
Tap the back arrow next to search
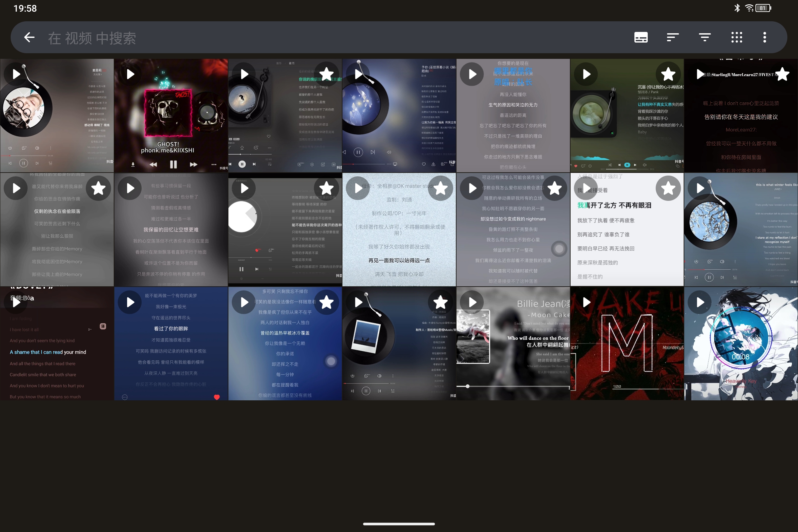(x=29, y=37)
